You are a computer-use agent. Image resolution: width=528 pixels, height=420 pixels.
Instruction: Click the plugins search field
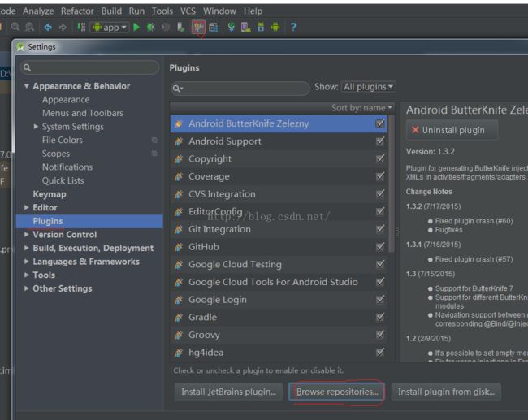(240, 89)
